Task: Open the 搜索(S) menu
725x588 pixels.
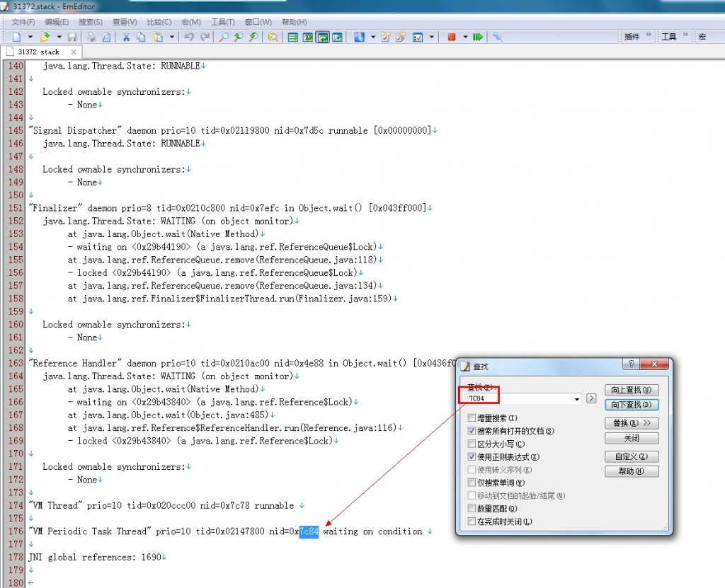Action: coord(91,22)
